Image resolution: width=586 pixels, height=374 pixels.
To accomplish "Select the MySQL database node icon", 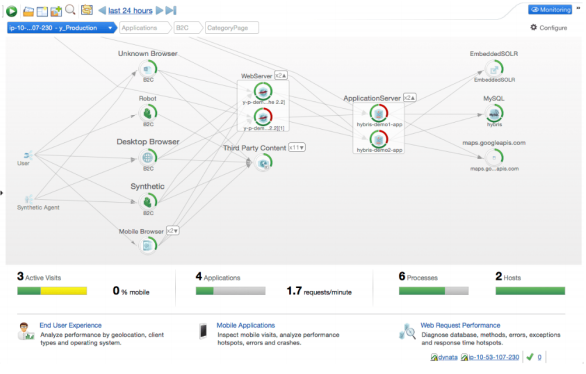I will point(494,114).
